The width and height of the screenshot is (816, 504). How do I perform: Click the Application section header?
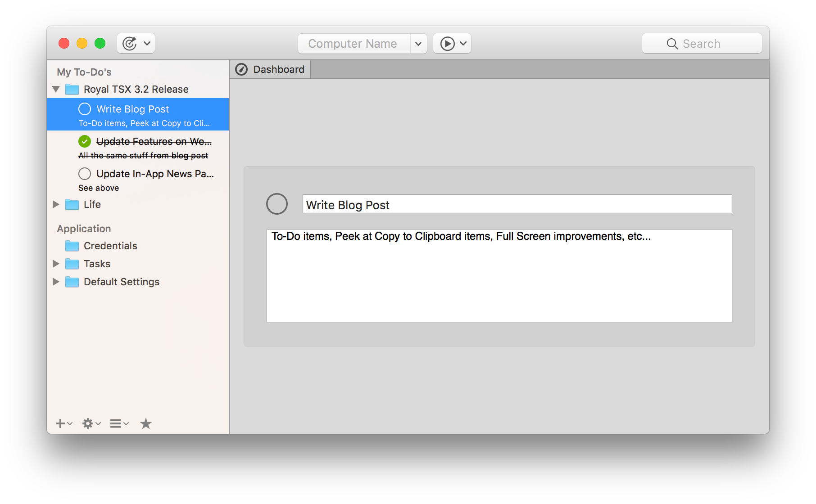click(x=84, y=229)
